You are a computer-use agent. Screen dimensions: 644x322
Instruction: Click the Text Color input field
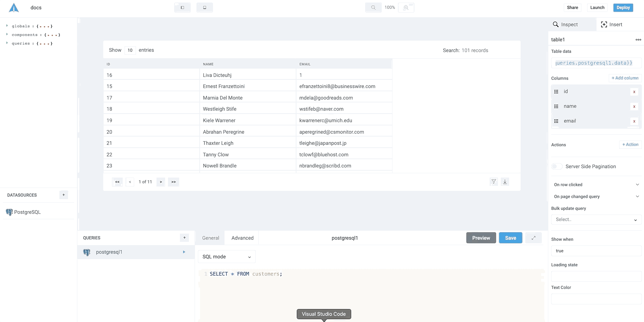[x=596, y=299]
